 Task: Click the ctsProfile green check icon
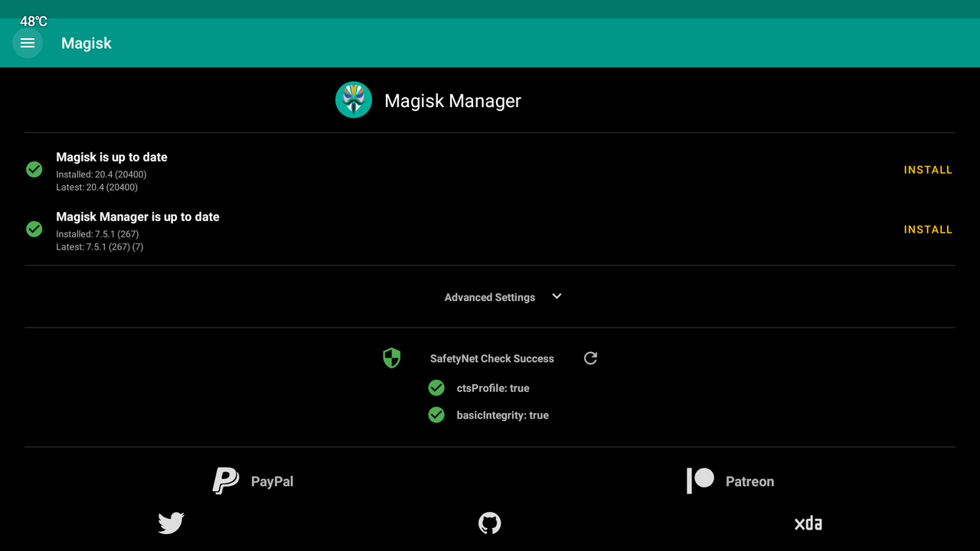pyautogui.click(x=436, y=388)
